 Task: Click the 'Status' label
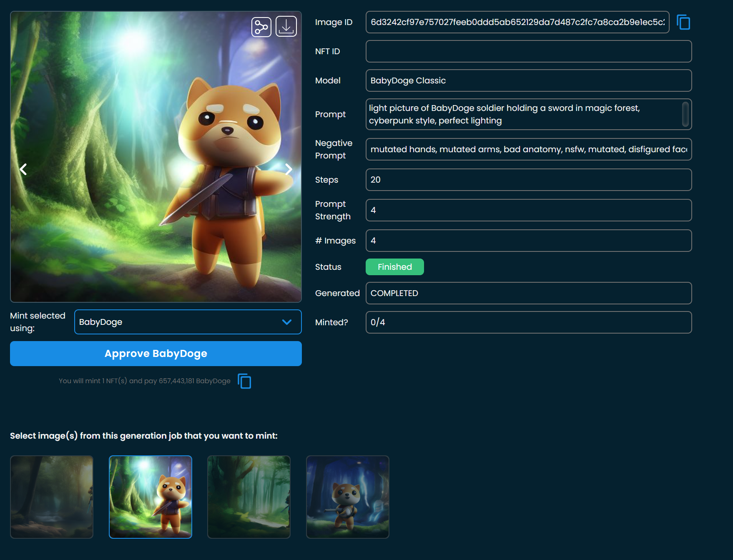pyautogui.click(x=328, y=267)
